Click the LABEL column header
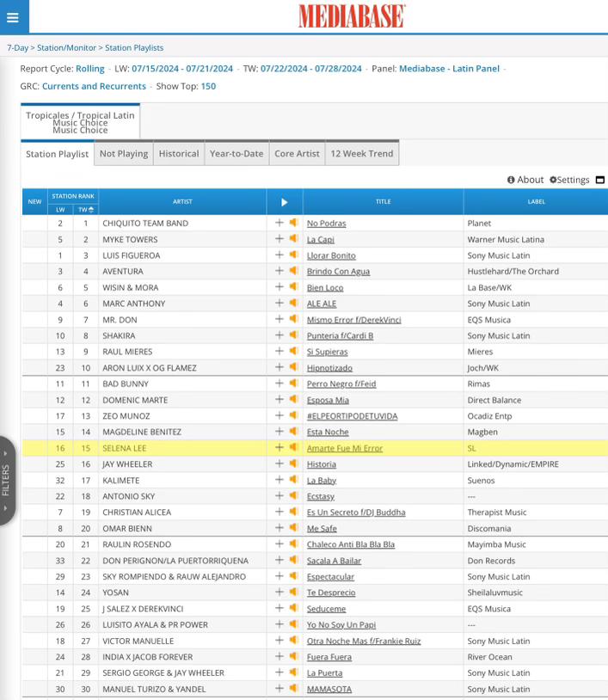Screen dimensions: 608x700 [x=536, y=202]
